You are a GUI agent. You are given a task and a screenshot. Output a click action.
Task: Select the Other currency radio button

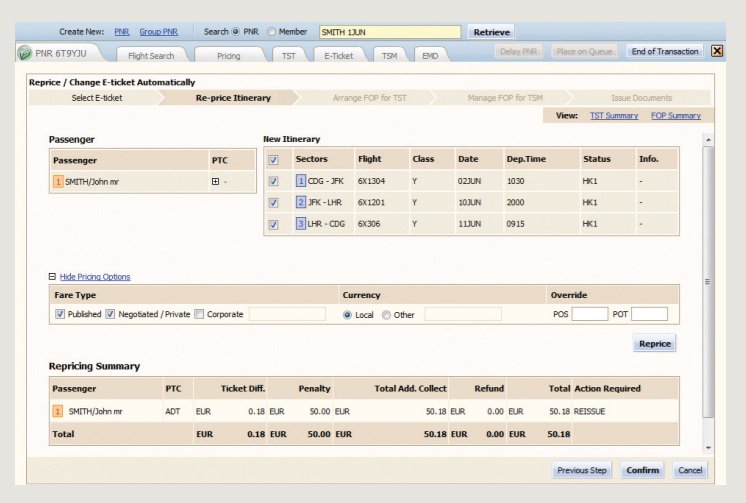click(386, 315)
